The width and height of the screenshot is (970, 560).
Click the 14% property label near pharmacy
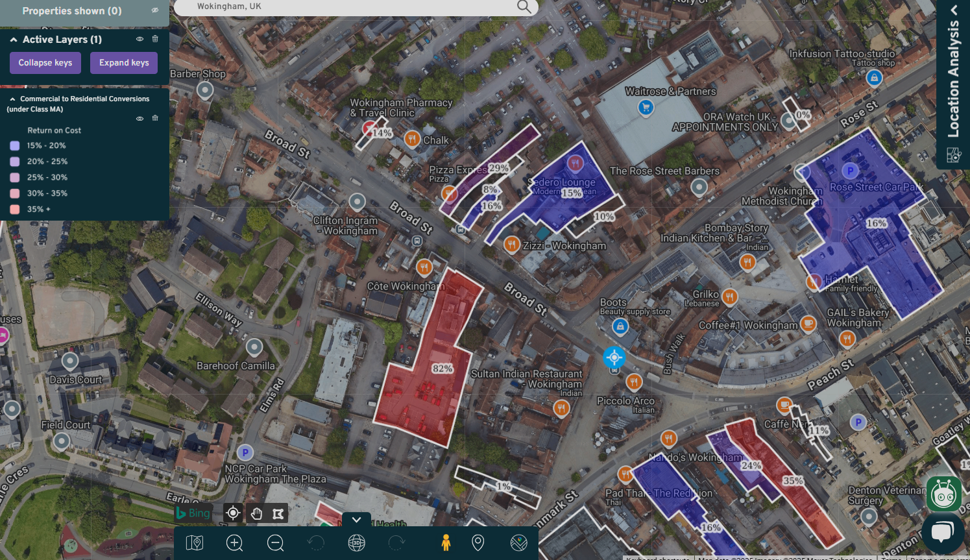pyautogui.click(x=382, y=132)
